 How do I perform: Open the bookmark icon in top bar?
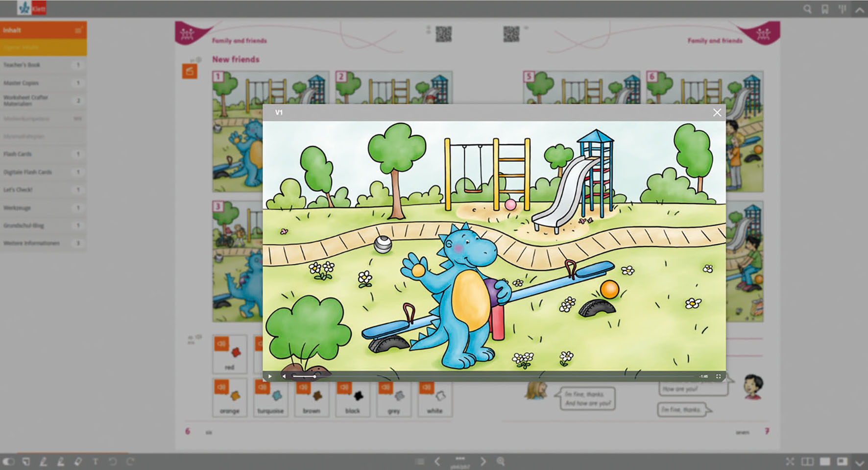click(825, 9)
